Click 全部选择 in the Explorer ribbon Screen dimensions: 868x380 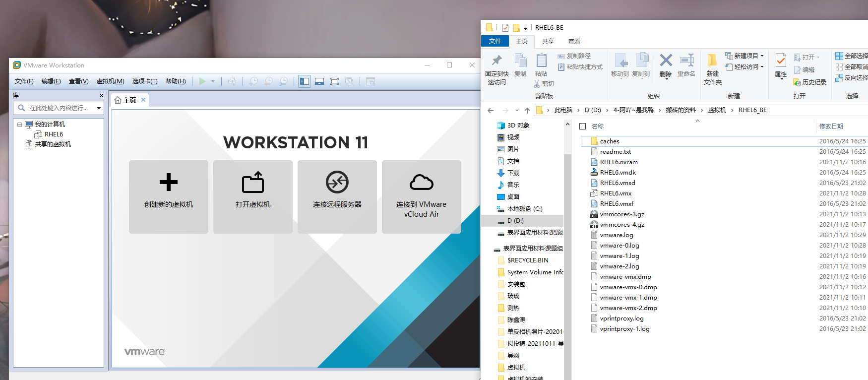[852, 56]
